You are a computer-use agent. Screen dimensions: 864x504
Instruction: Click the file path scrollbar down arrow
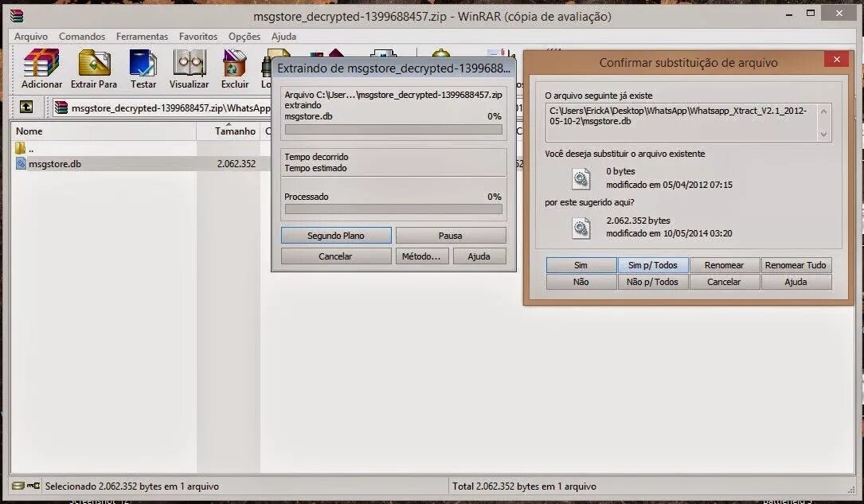tap(823, 134)
